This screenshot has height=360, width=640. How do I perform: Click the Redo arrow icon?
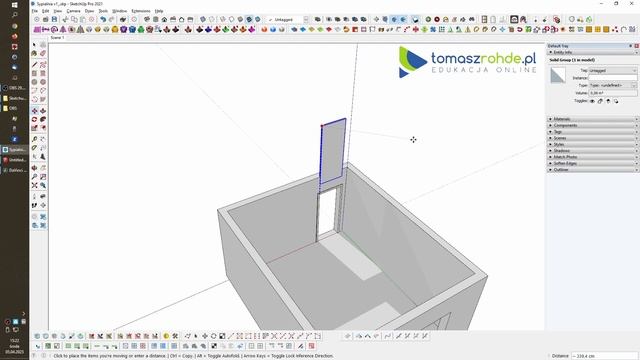point(111,19)
